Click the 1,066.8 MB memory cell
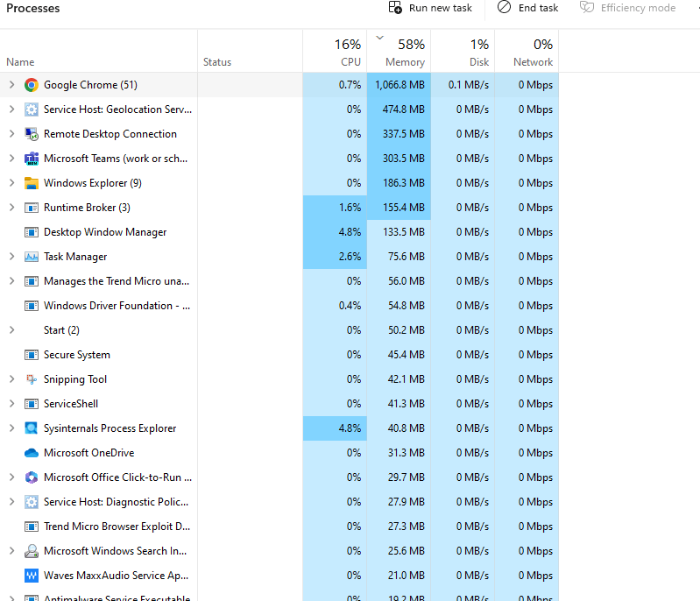This screenshot has width=700, height=601. click(x=399, y=85)
